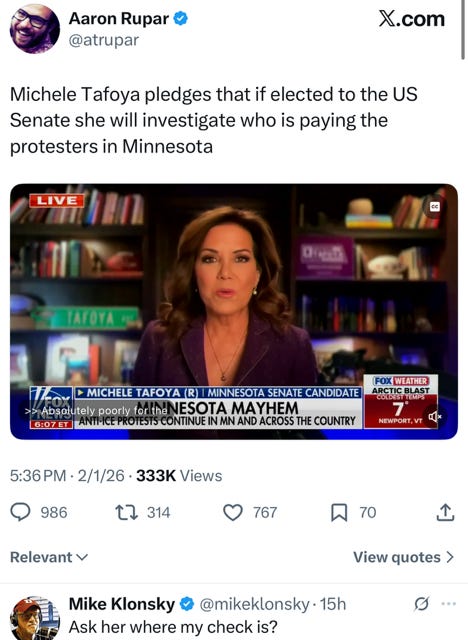
Task: Click the @mikeklonsky handle
Action: pos(254,604)
